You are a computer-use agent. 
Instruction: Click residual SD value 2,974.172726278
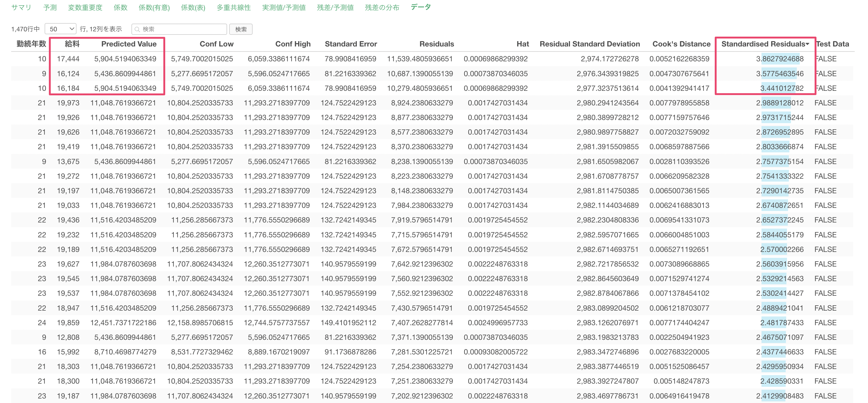coord(610,59)
